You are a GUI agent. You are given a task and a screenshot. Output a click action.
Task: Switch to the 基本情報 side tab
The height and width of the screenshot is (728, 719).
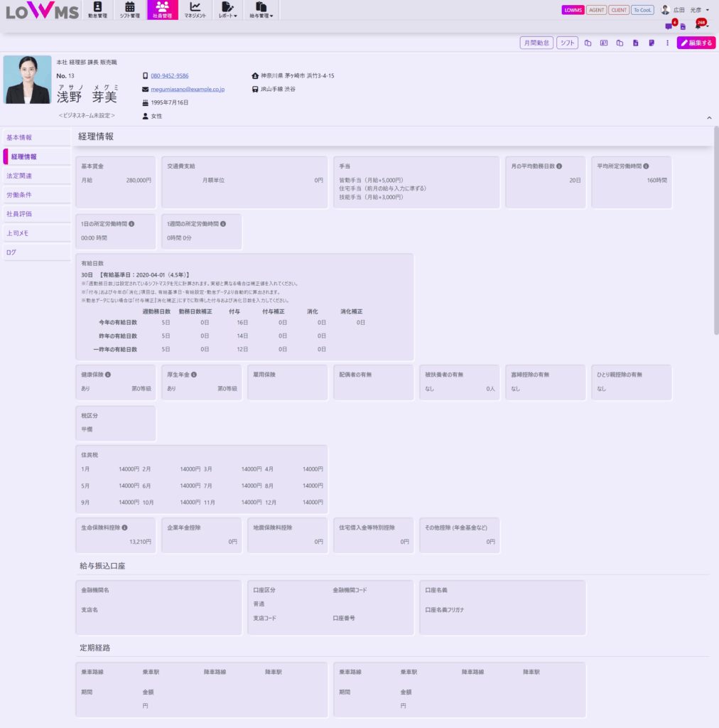point(19,137)
